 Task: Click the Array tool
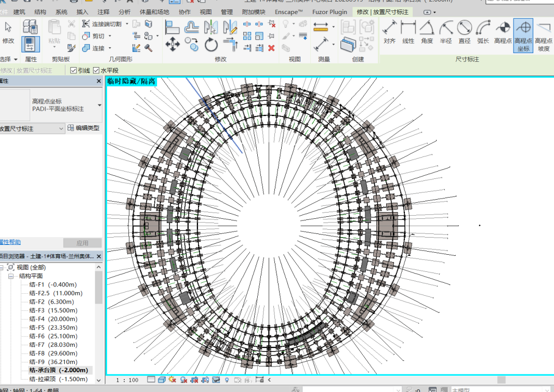(x=247, y=36)
